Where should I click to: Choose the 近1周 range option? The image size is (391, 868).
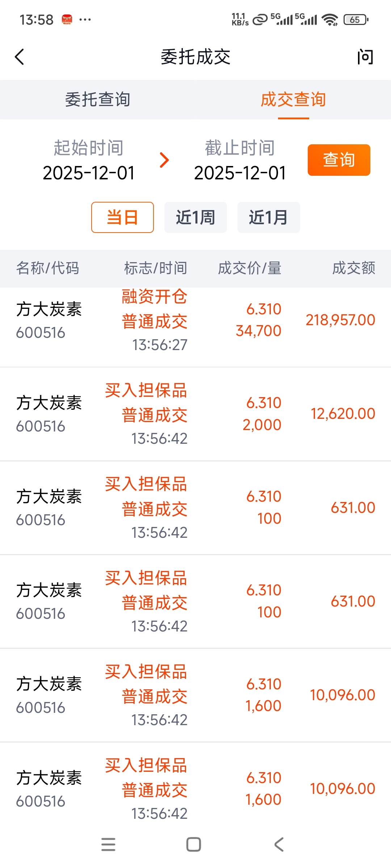point(195,217)
